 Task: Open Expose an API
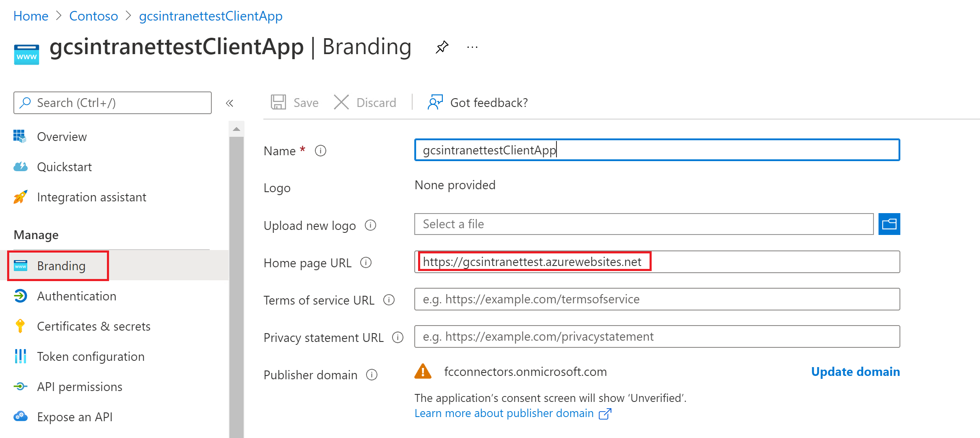(62, 417)
